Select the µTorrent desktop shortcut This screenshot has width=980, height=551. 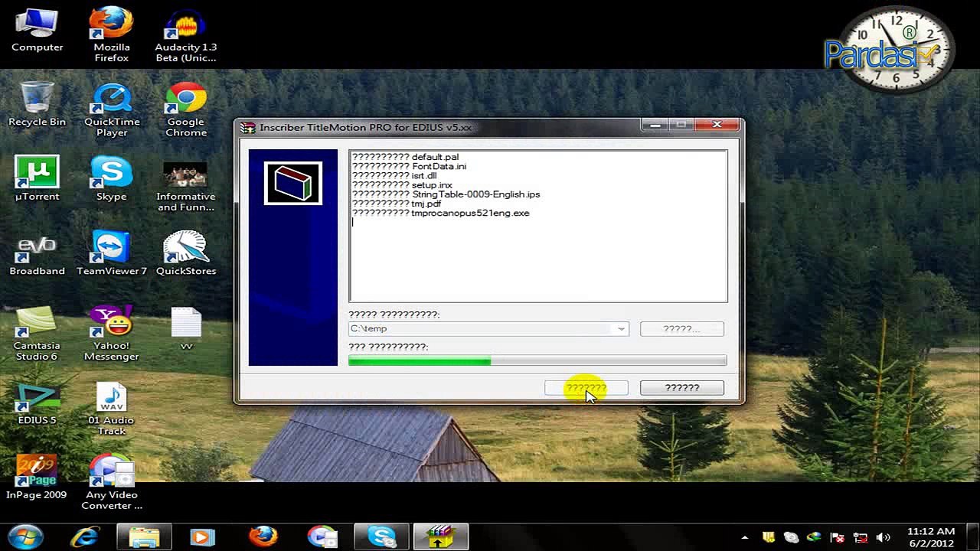[x=37, y=179]
